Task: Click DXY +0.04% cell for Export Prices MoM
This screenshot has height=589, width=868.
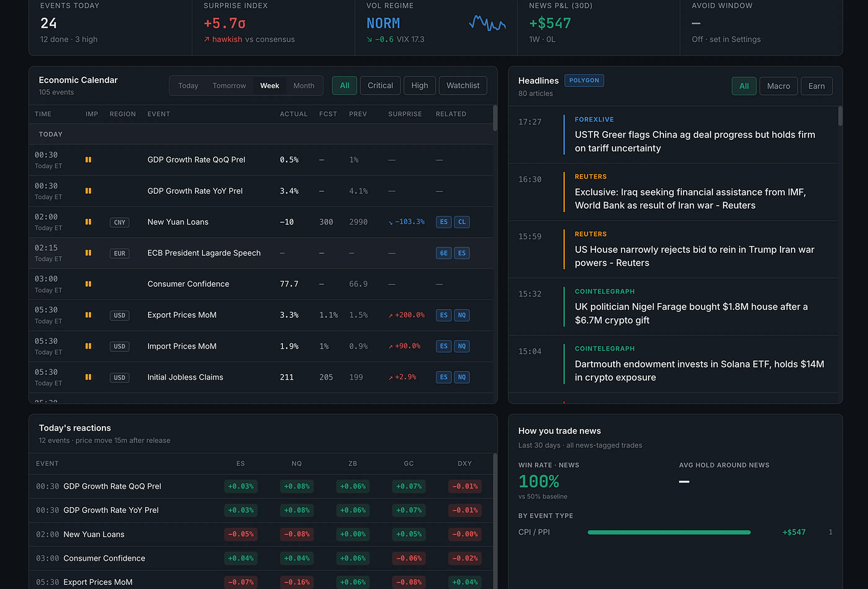Action: click(465, 582)
